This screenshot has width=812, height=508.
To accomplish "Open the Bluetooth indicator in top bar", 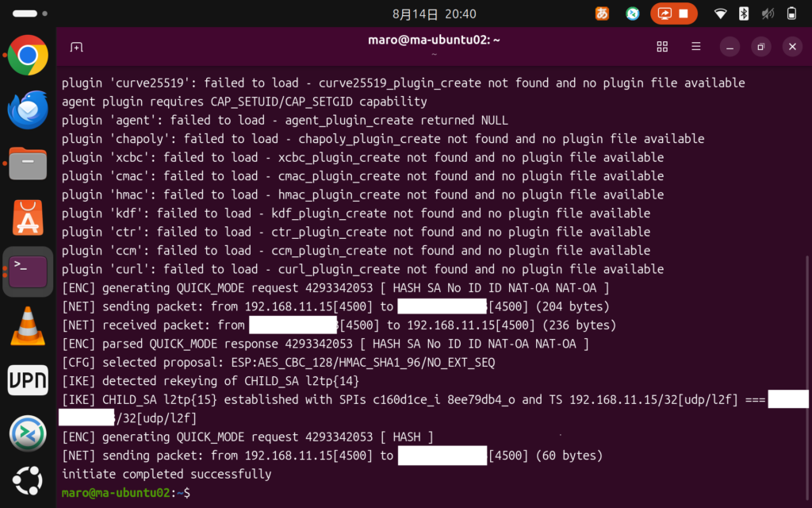I will (744, 14).
